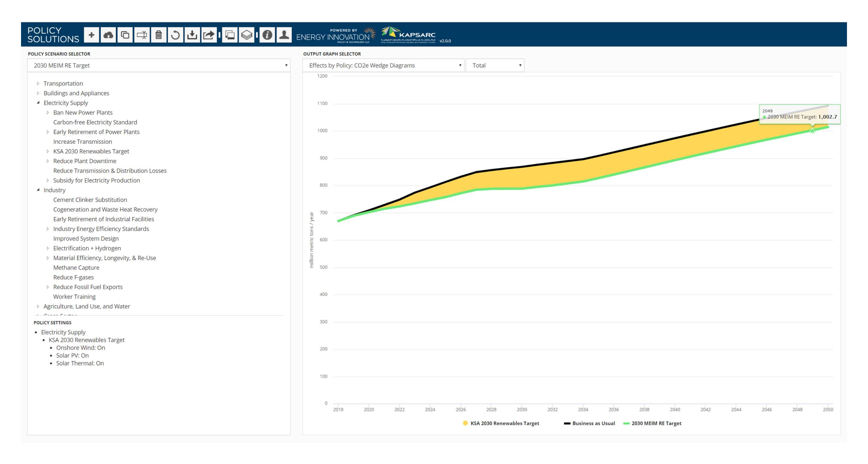The height and width of the screenshot is (464, 868).
Task: Toggle the 2030 MEIM RE Target legend series
Action: tap(652, 423)
